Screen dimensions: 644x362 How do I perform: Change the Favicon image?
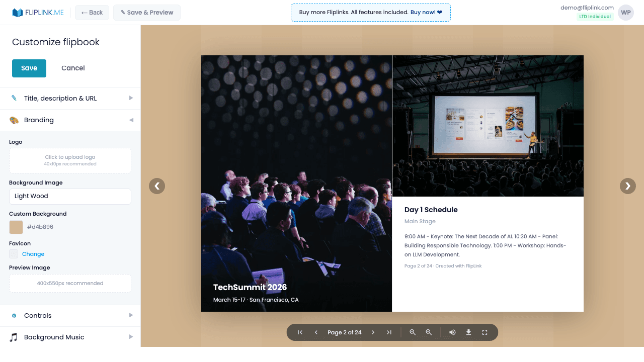pos(33,254)
